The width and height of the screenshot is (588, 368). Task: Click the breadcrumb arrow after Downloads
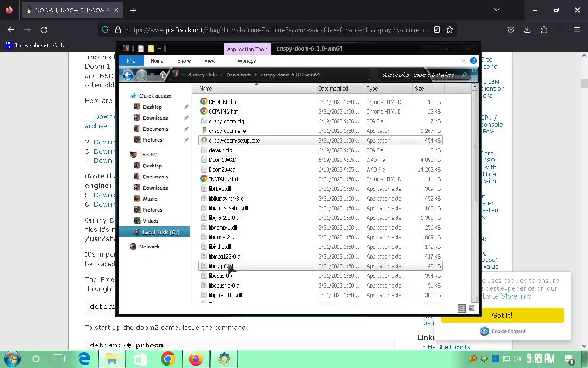(256, 75)
